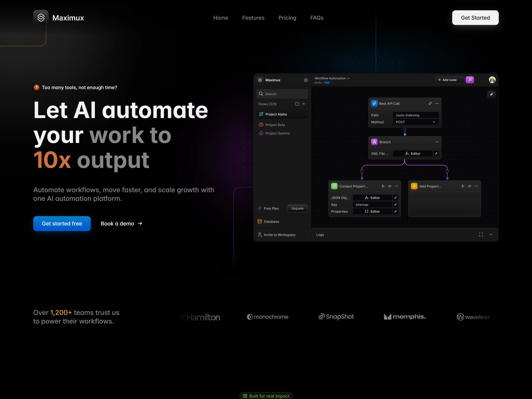Viewport: 532px width, 399px height.
Task: Click the Get started free button
Action: 62,223
